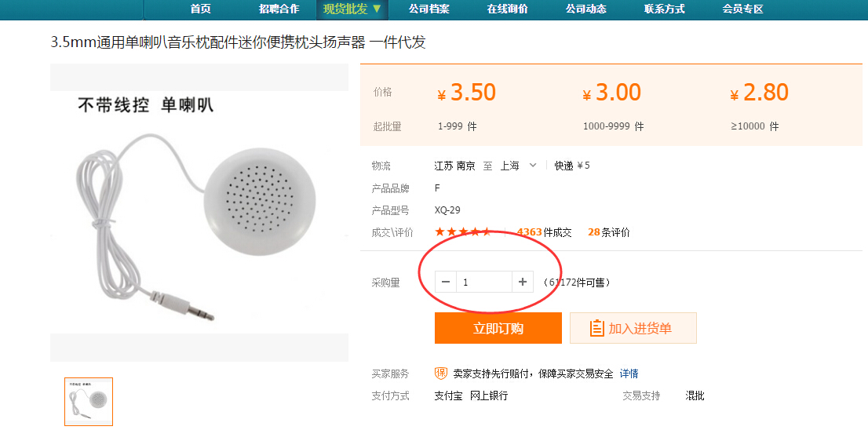
Task: View the 28 条评价 reviews link
Action: [609, 232]
